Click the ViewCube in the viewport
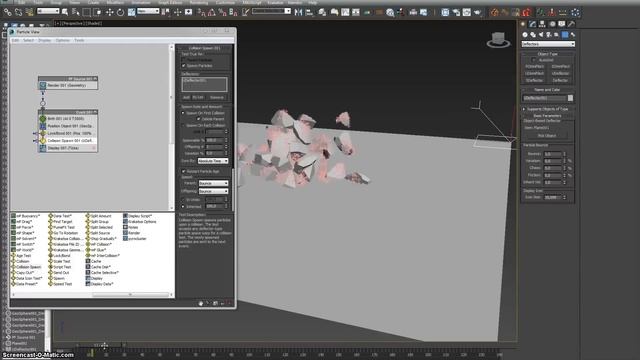640x360 pixels. (498, 40)
